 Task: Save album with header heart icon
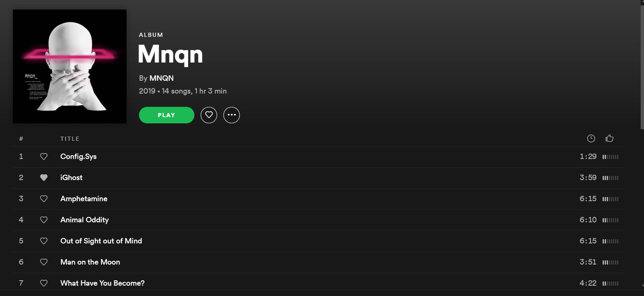(x=209, y=115)
